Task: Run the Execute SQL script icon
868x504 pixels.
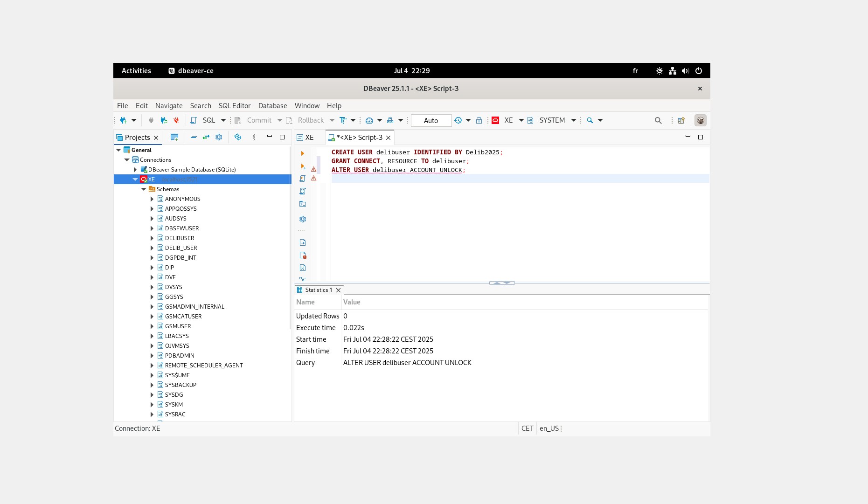Action: [x=303, y=179]
